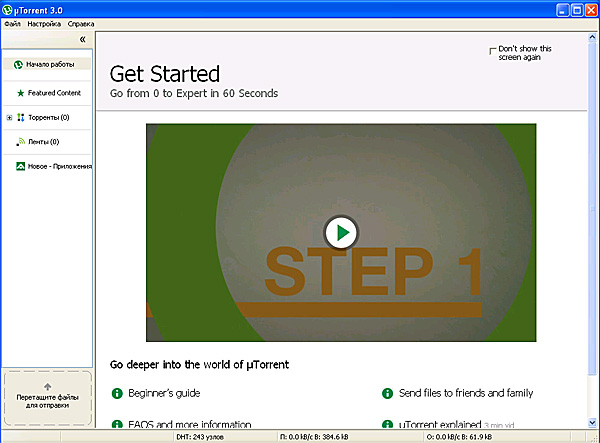Image resolution: width=600 pixels, height=443 pixels.
Task: Open the Файл menu
Action: [11, 23]
